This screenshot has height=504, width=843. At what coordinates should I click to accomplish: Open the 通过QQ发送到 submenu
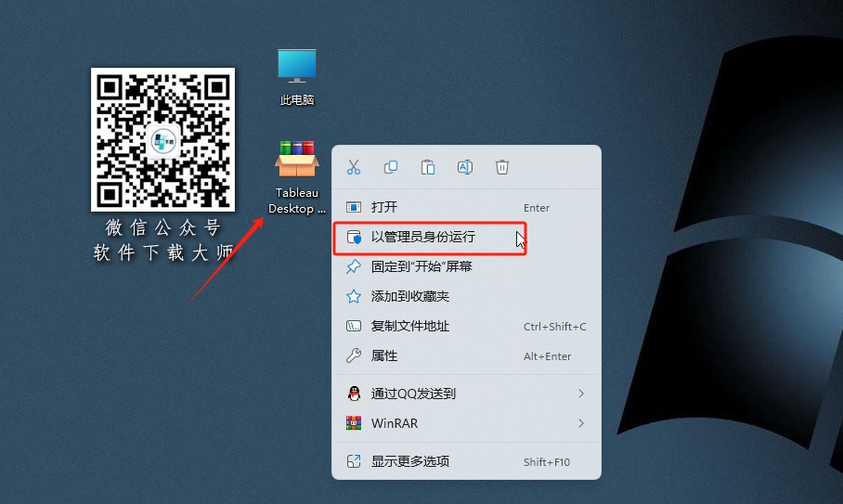tap(466, 394)
